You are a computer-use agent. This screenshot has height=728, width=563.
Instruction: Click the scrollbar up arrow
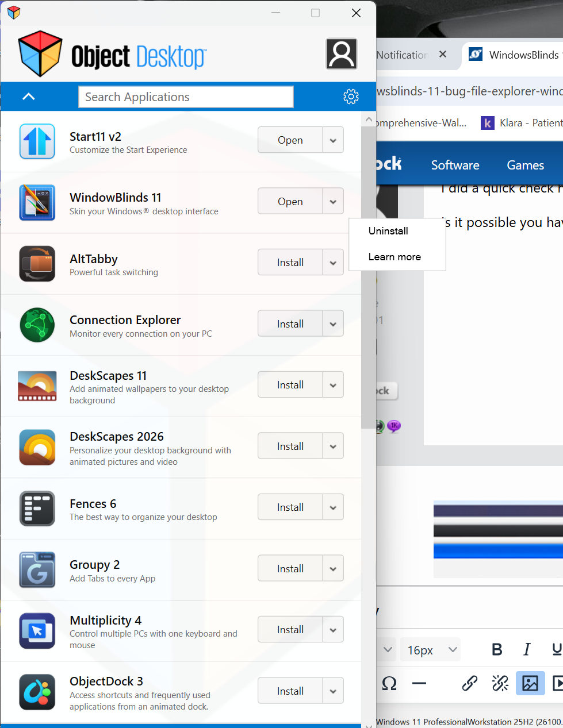pyautogui.click(x=369, y=120)
